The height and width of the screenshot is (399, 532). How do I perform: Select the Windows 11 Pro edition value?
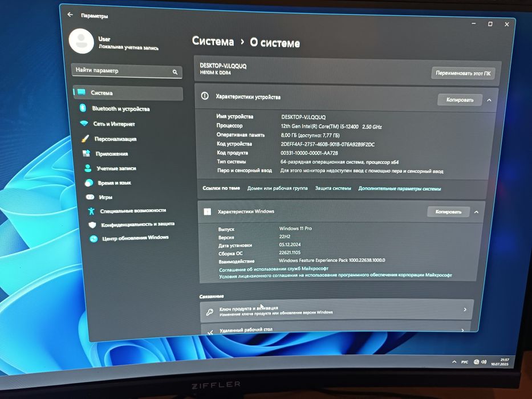tap(295, 229)
